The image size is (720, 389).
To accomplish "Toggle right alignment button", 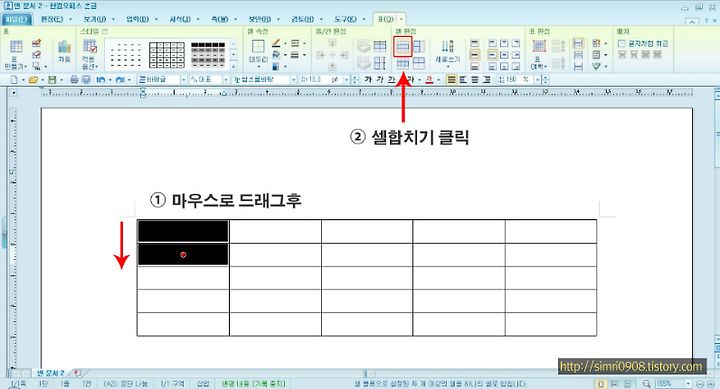I will [x=486, y=80].
